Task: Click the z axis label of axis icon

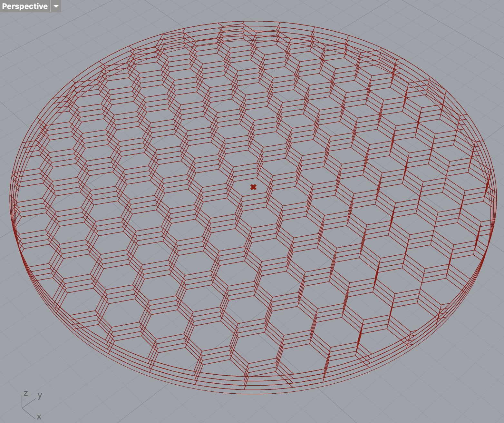Action: [26, 393]
